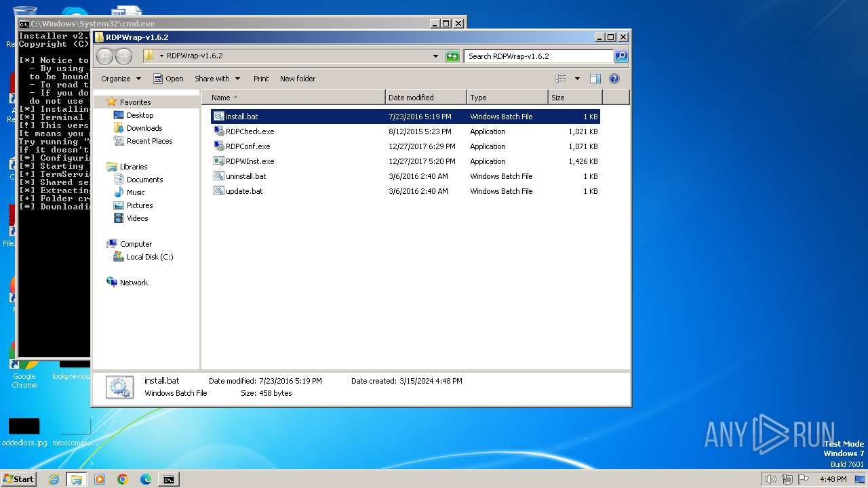Click the Print toolbar button

(261, 79)
